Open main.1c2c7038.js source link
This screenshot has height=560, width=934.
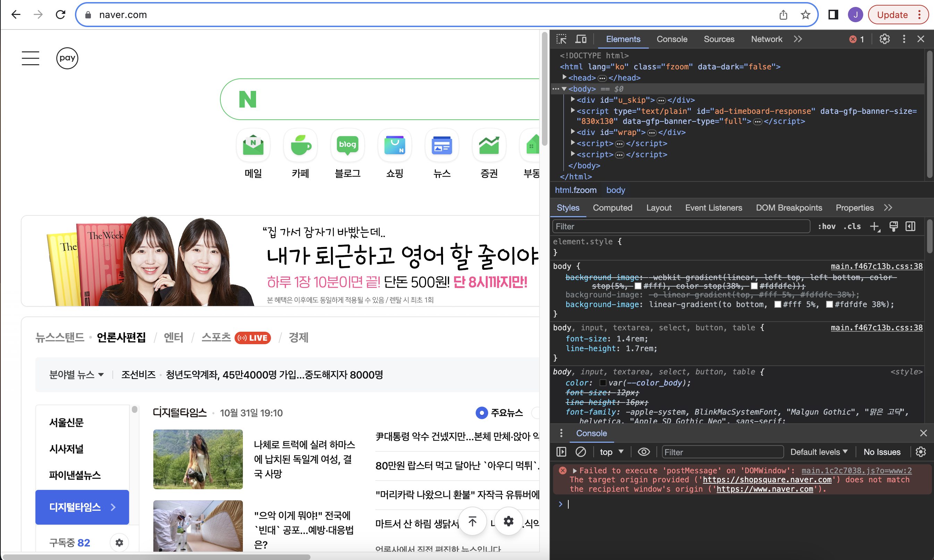point(856,470)
